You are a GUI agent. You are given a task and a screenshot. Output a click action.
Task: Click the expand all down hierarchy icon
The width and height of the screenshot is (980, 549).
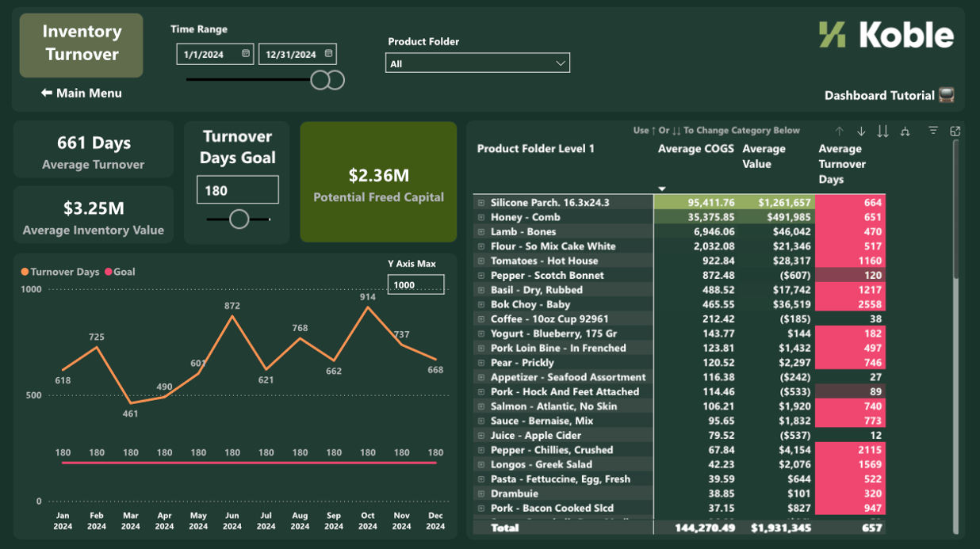tap(905, 132)
